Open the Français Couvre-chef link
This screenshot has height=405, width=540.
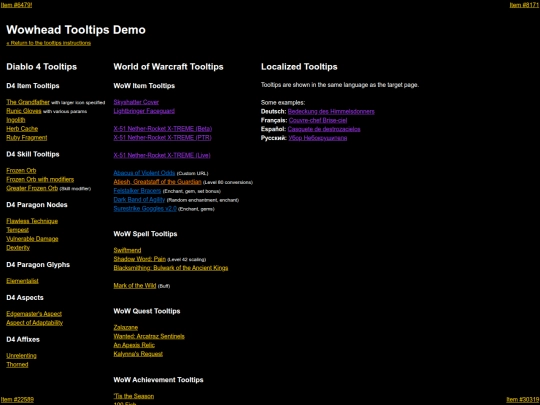(318, 120)
